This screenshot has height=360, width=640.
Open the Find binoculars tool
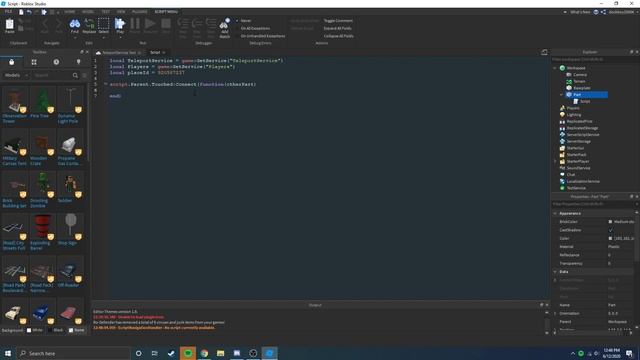pos(75,25)
